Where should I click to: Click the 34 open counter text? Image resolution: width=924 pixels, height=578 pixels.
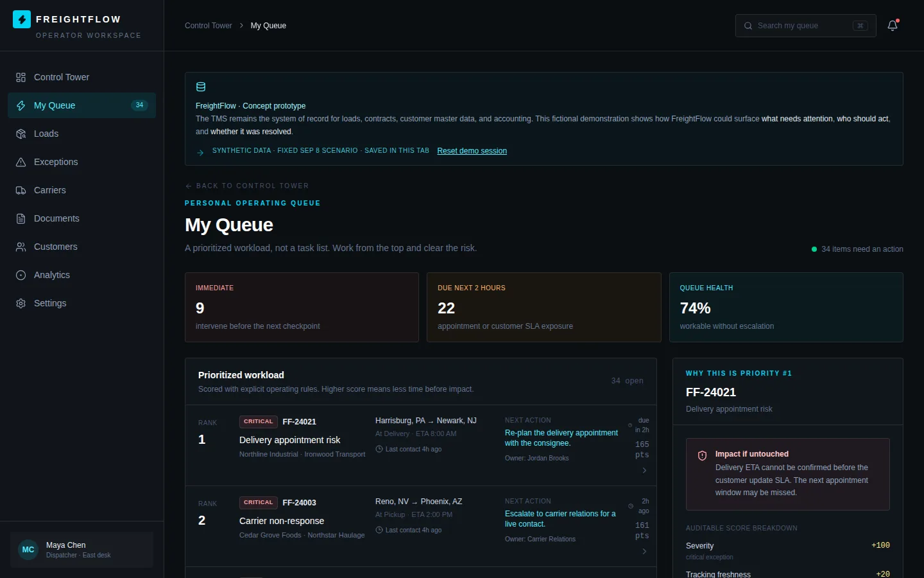[627, 381]
